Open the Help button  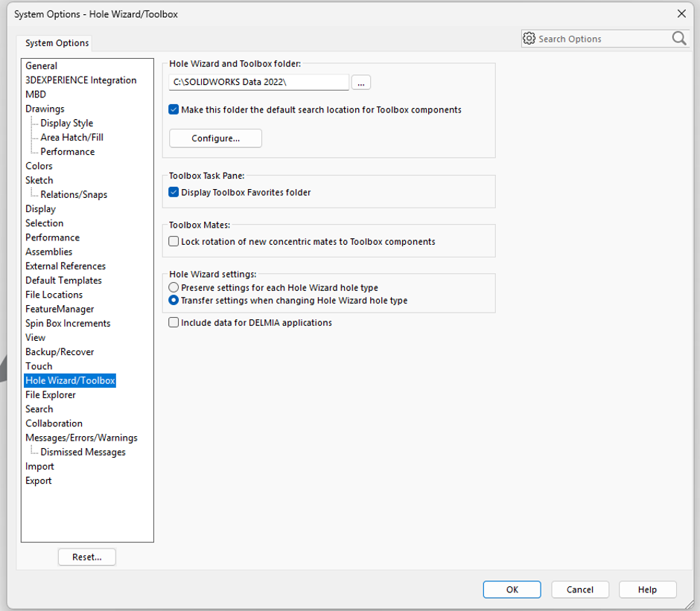[x=647, y=589]
